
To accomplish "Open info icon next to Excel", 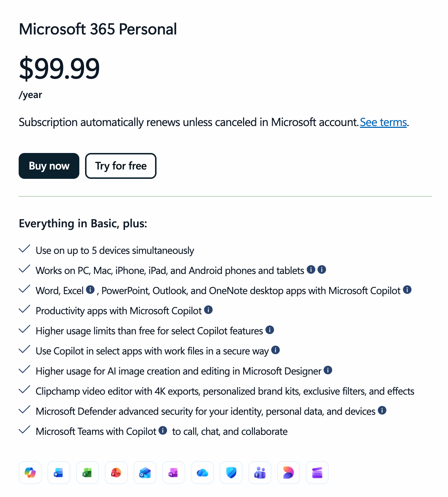I will click(x=90, y=289).
